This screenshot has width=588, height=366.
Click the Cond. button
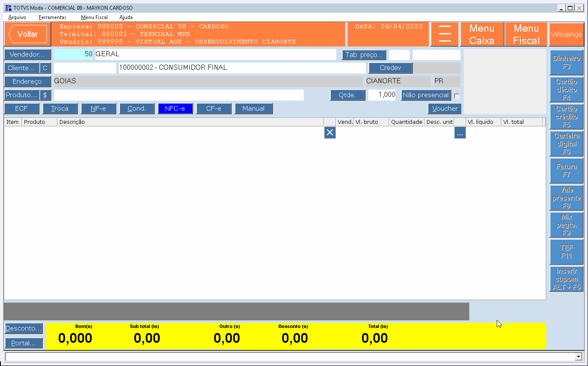[137, 109]
